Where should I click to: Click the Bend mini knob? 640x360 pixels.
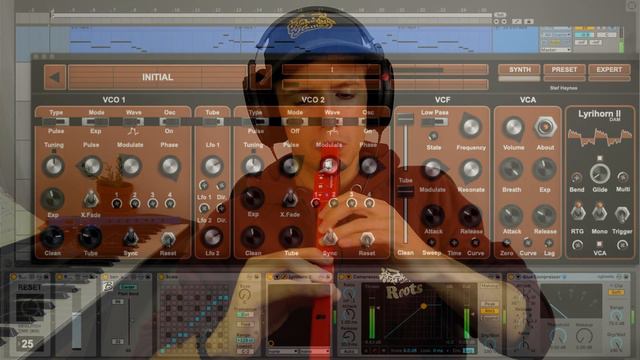[x=576, y=178]
